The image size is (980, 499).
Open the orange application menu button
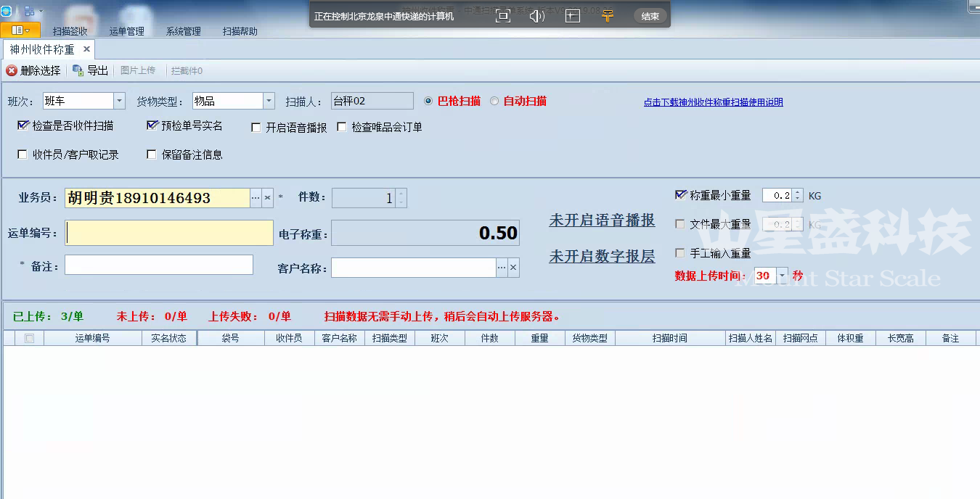tap(20, 30)
